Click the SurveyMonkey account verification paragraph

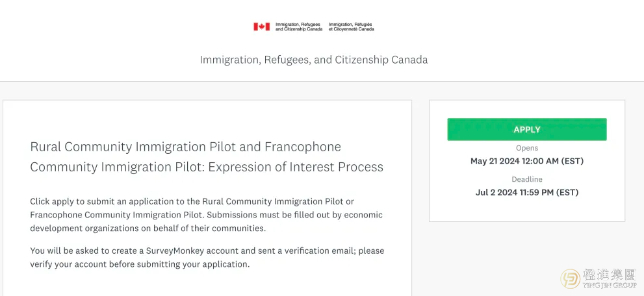(207, 258)
